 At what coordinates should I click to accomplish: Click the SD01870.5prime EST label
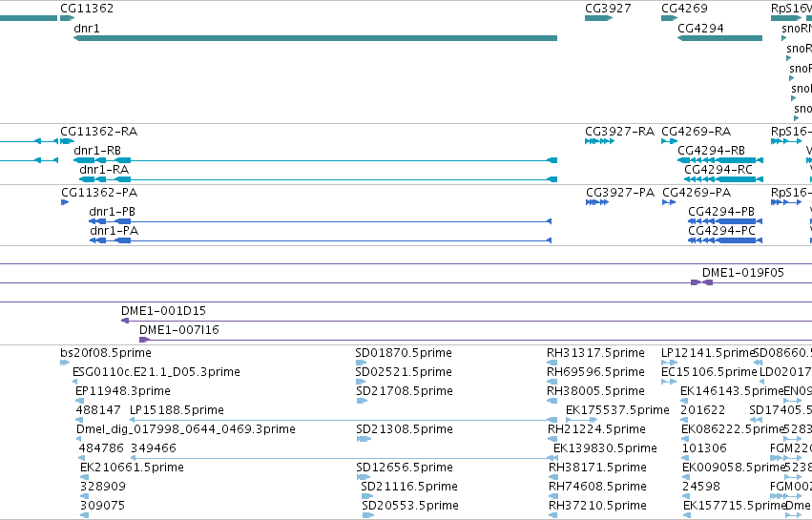(404, 353)
